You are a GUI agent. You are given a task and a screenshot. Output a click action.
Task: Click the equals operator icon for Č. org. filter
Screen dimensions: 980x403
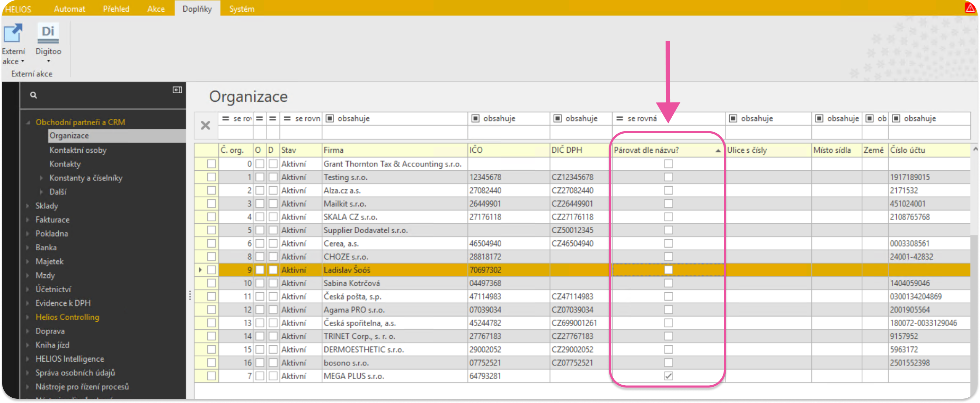[226, 118]
